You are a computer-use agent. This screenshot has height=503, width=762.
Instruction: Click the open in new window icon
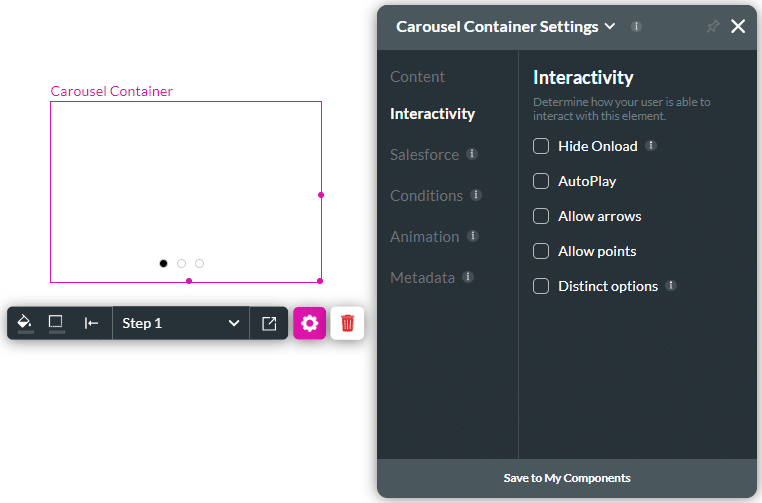269,323
